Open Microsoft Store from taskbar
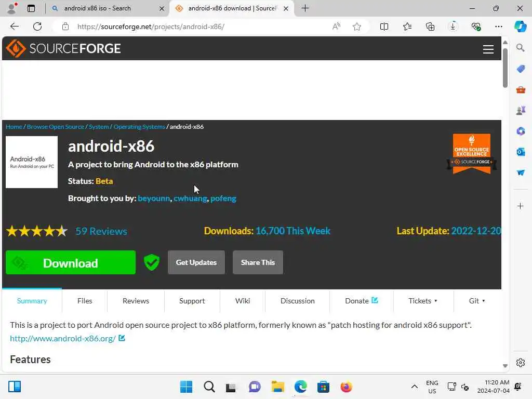Viewport: 532px width, 399px height. pyautogui.click(x=323, y=387)
